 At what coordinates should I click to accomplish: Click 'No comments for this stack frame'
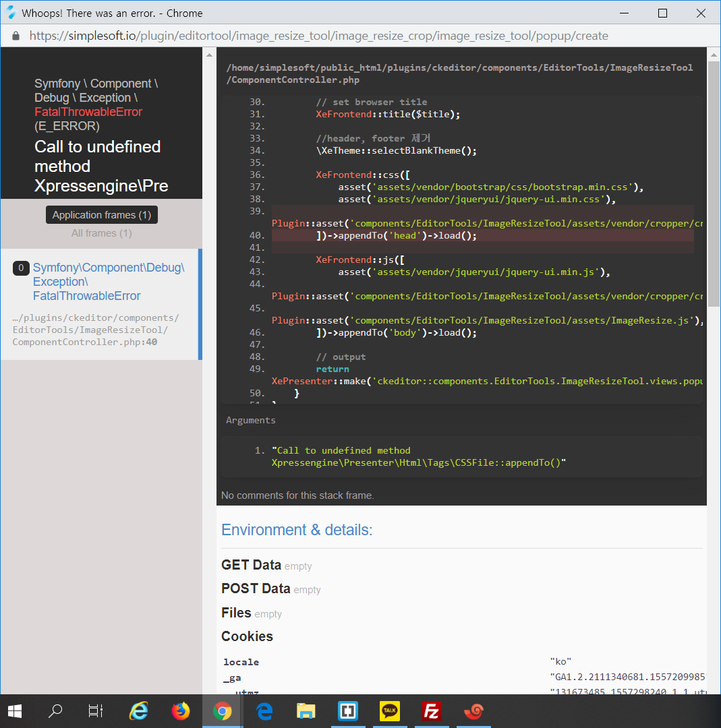[297, 495]
